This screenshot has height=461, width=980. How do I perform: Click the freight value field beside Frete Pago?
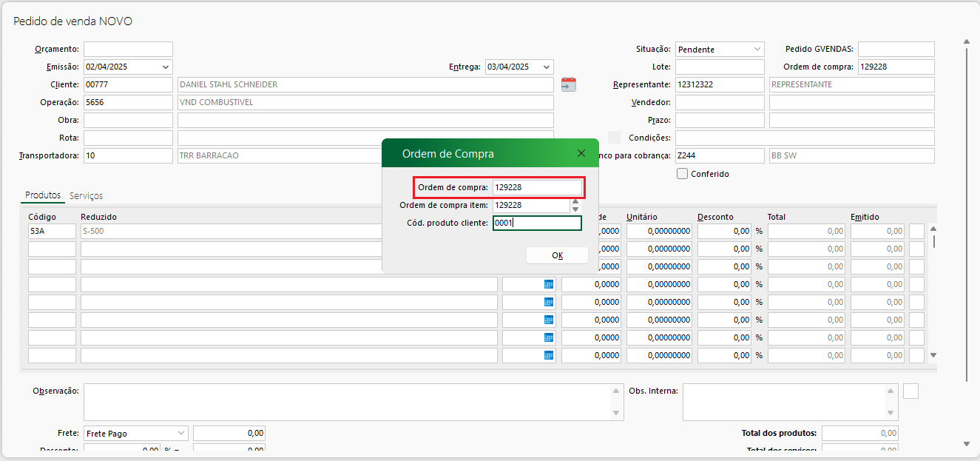point(229,434)
